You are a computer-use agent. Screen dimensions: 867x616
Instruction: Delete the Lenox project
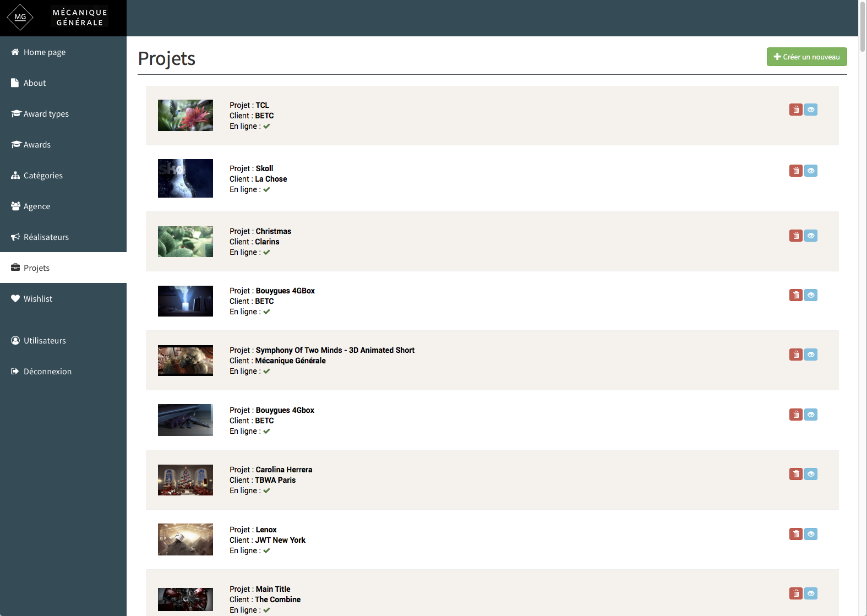click(x=796, y=534)
